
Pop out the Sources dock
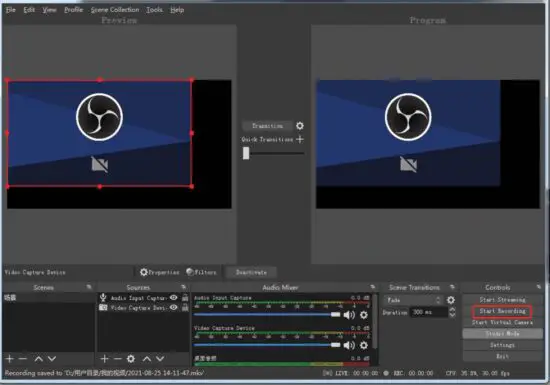click(183, 287)
